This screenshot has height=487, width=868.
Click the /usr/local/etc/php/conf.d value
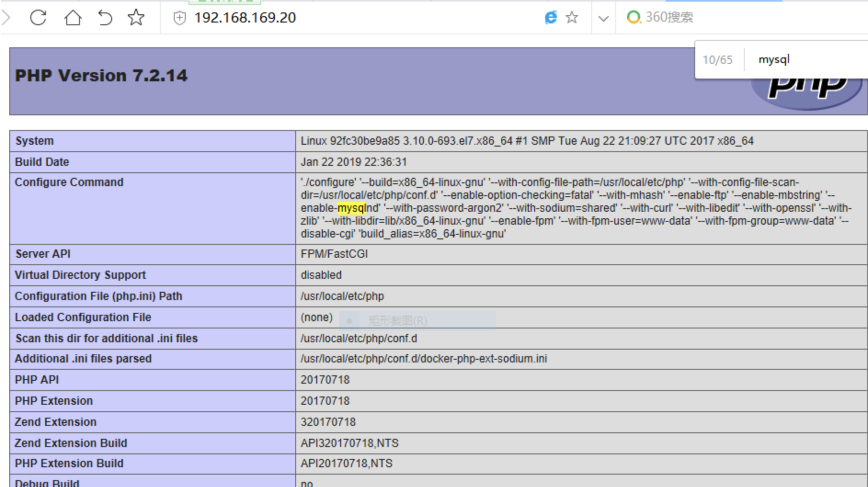coord(359,339)
